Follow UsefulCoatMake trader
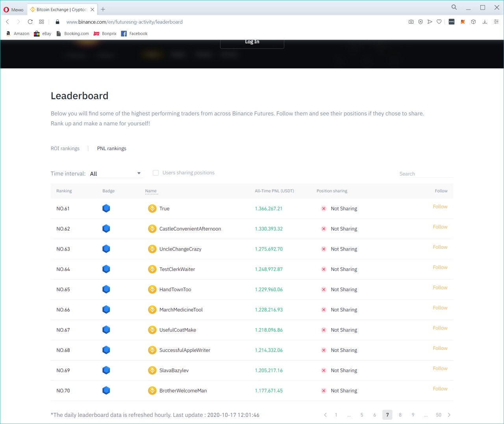 [x=440, y=328]
